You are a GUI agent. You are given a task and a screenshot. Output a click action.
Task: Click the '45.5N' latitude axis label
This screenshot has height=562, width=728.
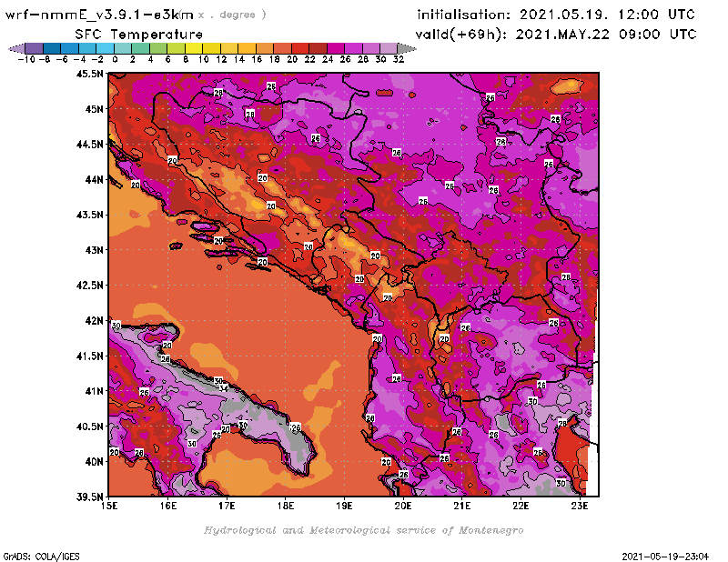89,74
